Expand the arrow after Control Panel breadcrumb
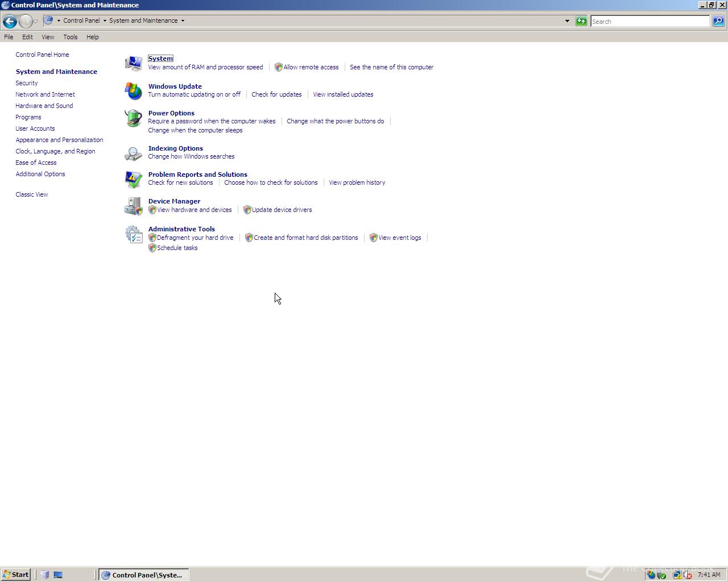 (x=105, y=20)
